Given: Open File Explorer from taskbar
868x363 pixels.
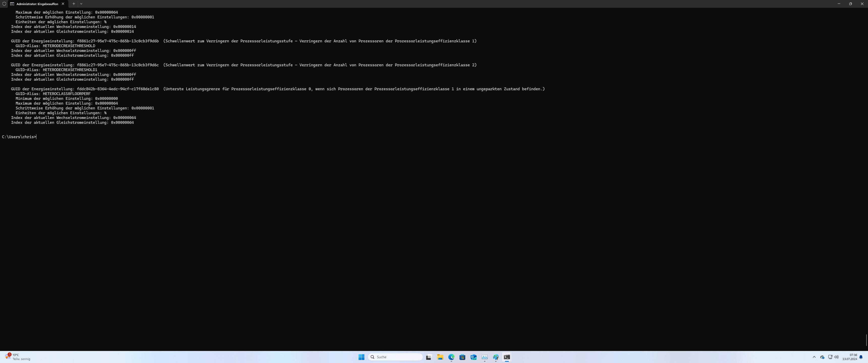Looking at the screenshot, I should 440,357.
